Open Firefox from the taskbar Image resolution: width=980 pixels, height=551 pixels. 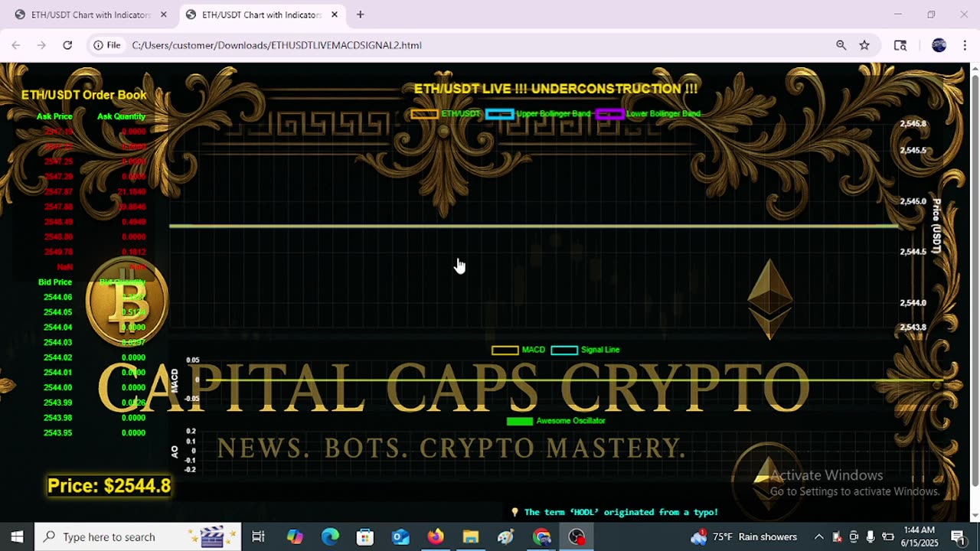436,536
